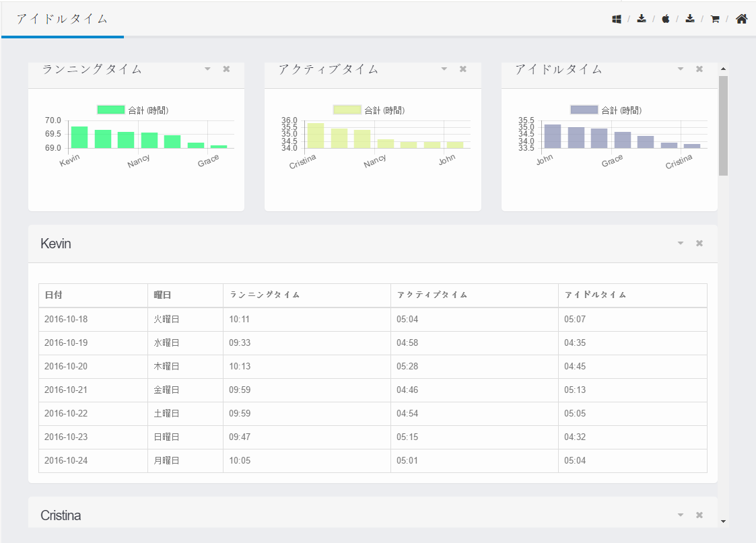
Task: Collapse the アイドルタイム chart panel
Action: 681,69
